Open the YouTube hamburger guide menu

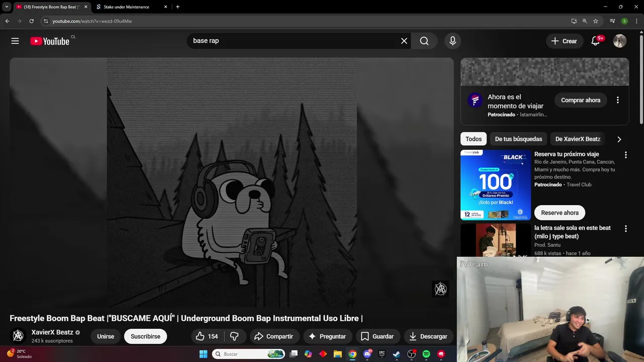pos(15,41)
